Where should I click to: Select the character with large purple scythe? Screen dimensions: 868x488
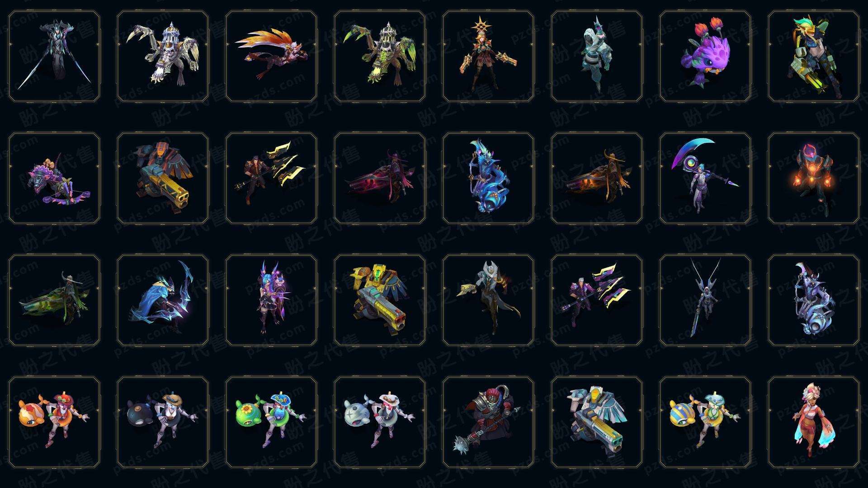pos(705,178)
